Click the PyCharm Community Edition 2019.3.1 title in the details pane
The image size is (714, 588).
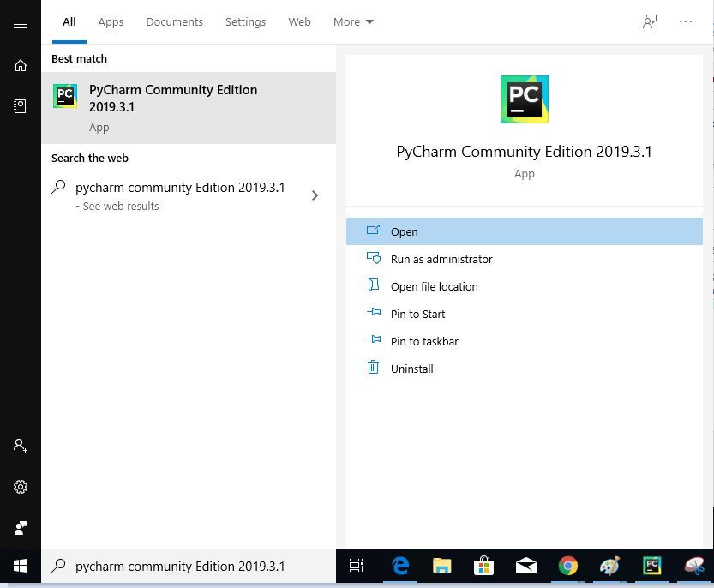point(524,151)
